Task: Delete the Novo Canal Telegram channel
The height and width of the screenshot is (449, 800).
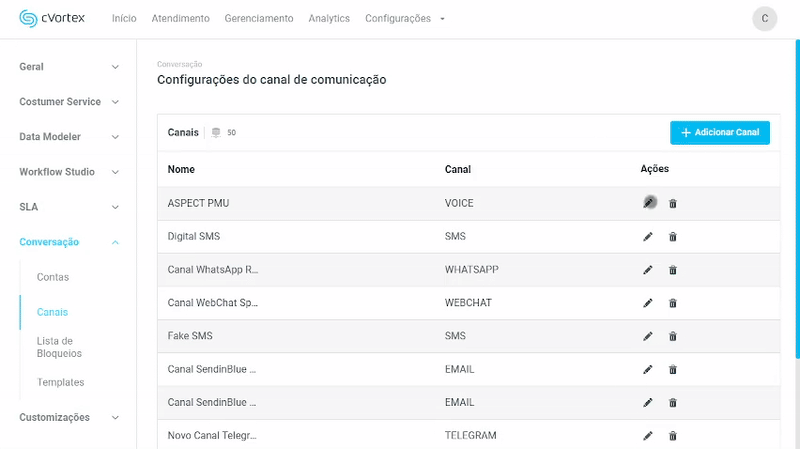Action: (x=673, y=436)
